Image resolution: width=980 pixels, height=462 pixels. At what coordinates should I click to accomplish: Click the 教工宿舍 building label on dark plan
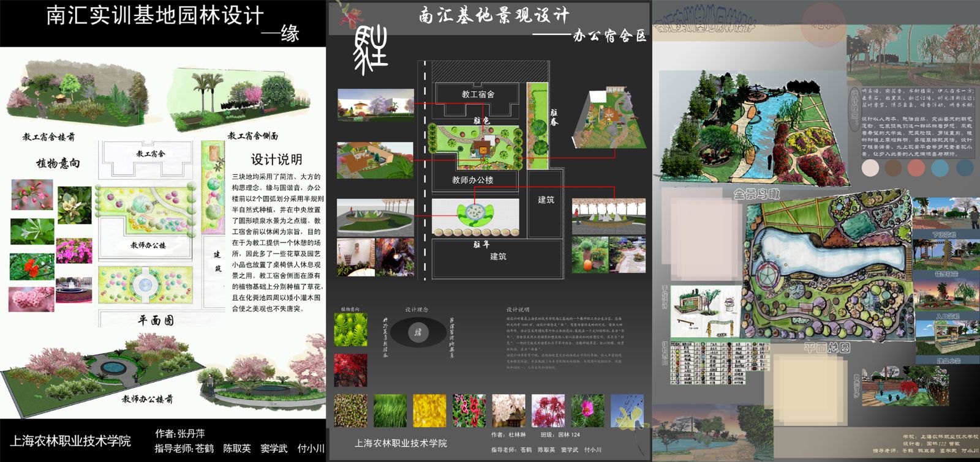[x=477, y=94]
